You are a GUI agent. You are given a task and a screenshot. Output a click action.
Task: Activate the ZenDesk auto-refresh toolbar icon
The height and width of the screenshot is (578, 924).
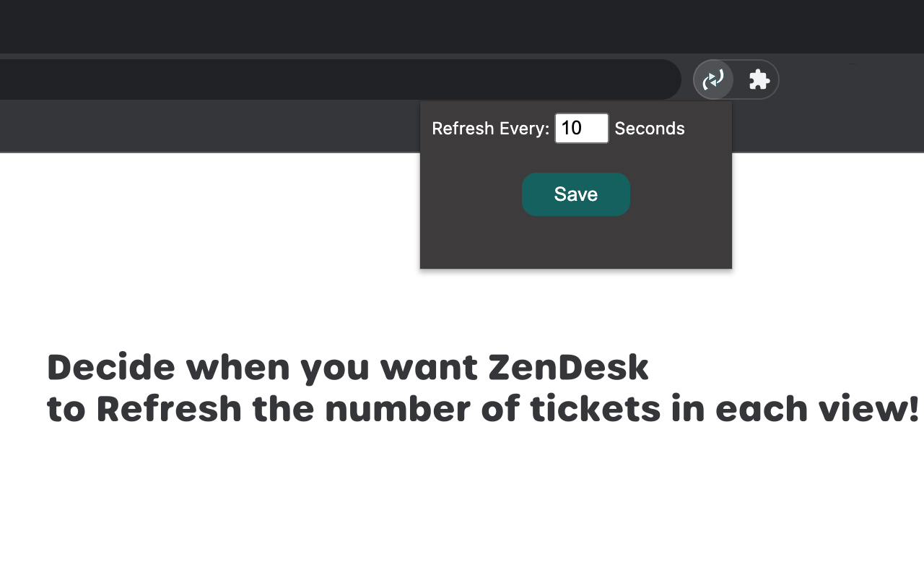(714, 79)
